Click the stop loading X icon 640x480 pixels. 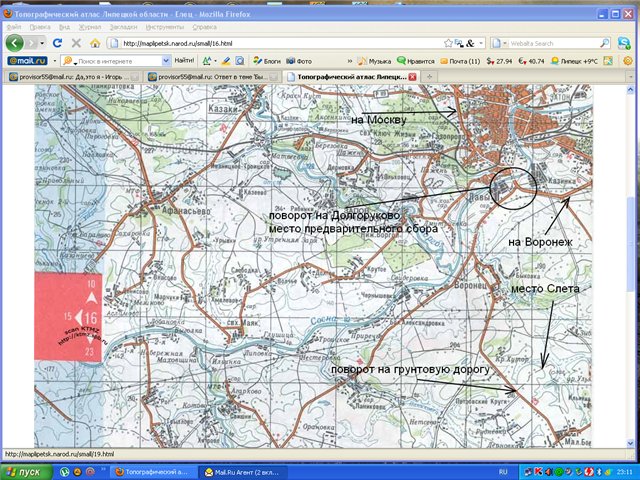[75, 44]
